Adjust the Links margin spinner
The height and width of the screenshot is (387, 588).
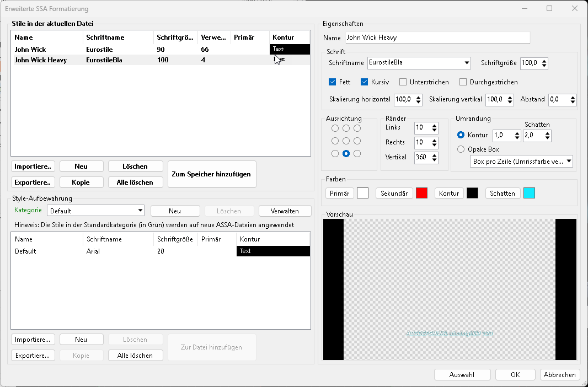point(434,128)
